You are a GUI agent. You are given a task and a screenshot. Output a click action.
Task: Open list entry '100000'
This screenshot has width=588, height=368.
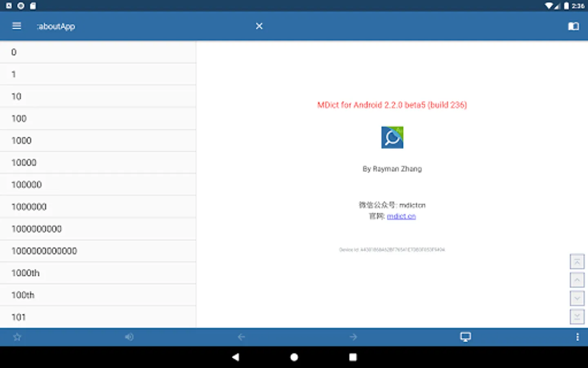[98, 185]
